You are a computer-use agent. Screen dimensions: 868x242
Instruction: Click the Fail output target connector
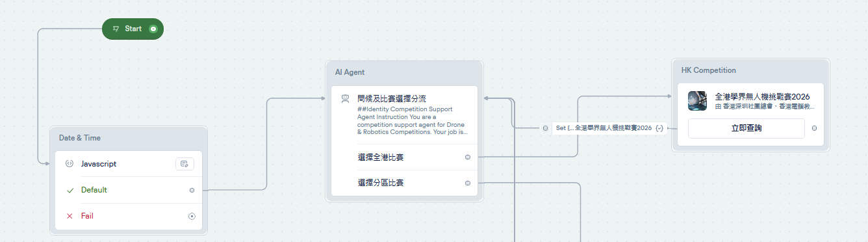[x=192, y=216]
